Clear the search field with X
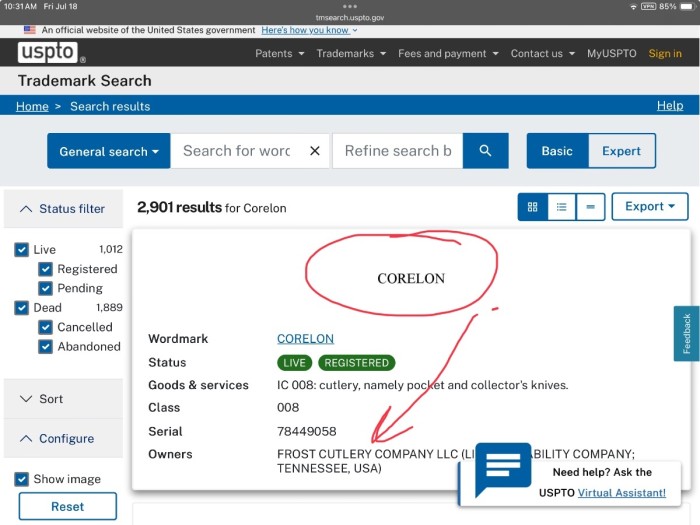 point(315,151)
